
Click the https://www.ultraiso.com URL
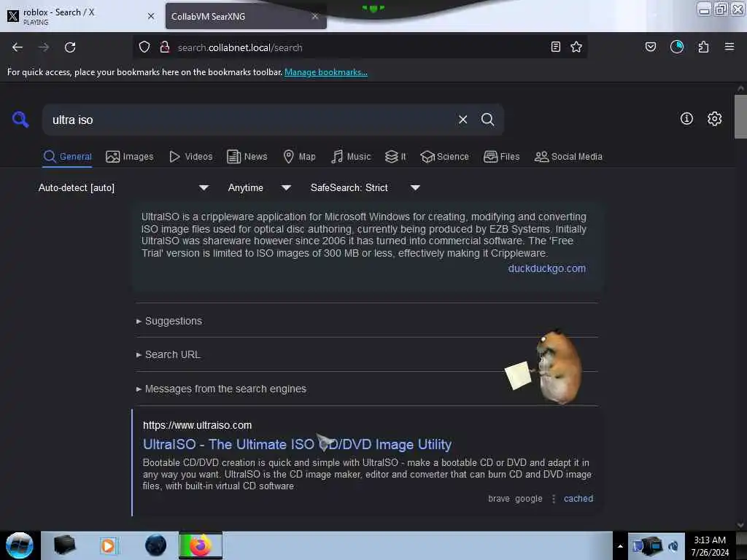click(x=197, y=425)
